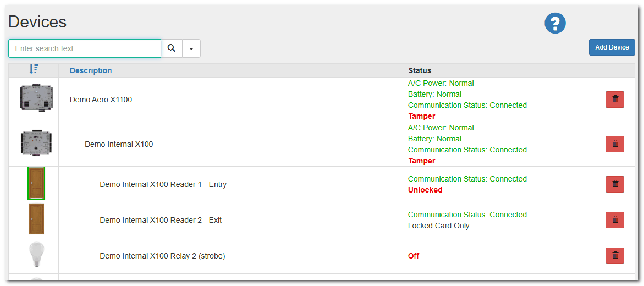644x286 pixels.
Task: Click the Relay 2 strobe light bulb image
Action: (36, 255)
